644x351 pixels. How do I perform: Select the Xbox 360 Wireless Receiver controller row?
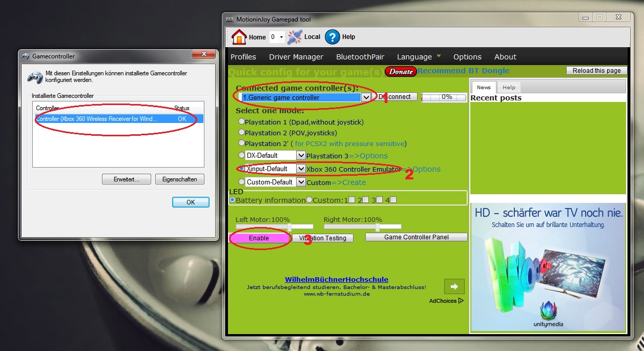pyautogui.click(x=118, y=118)
